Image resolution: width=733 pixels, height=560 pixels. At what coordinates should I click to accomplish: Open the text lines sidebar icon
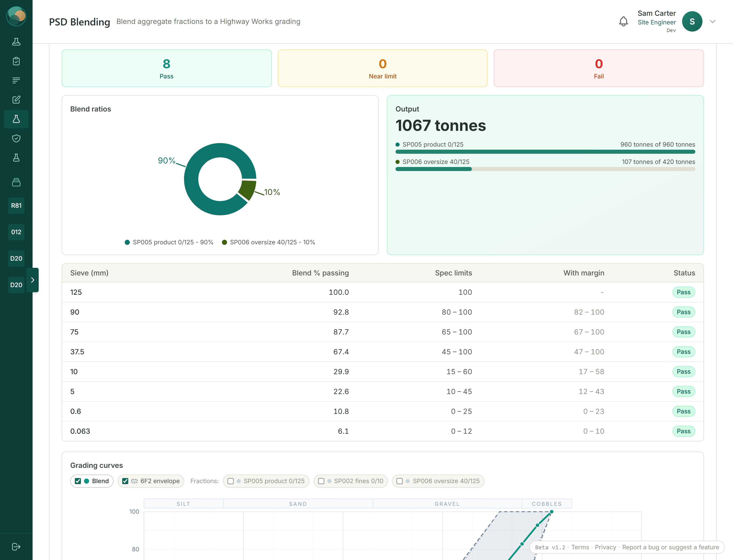point(16,80)
